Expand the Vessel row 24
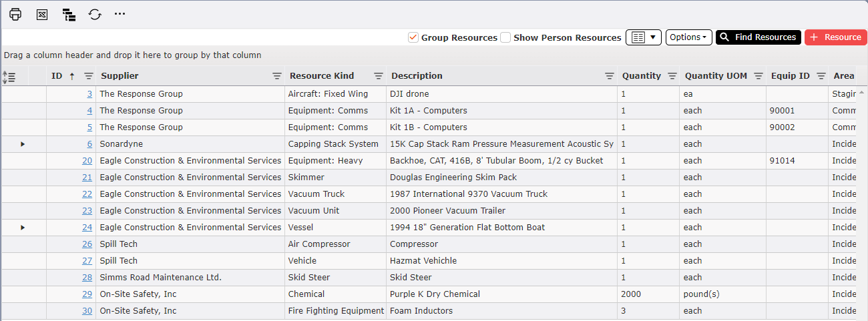This screenshot has height=321, width=868. coord(23,228)
